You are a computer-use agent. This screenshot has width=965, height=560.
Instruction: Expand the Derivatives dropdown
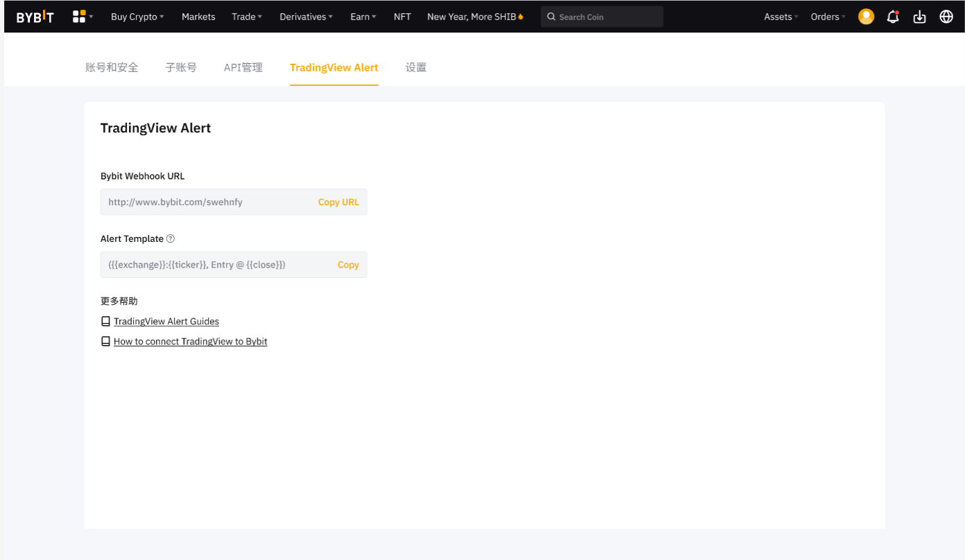pyautogui.click(x=306, y=17)
